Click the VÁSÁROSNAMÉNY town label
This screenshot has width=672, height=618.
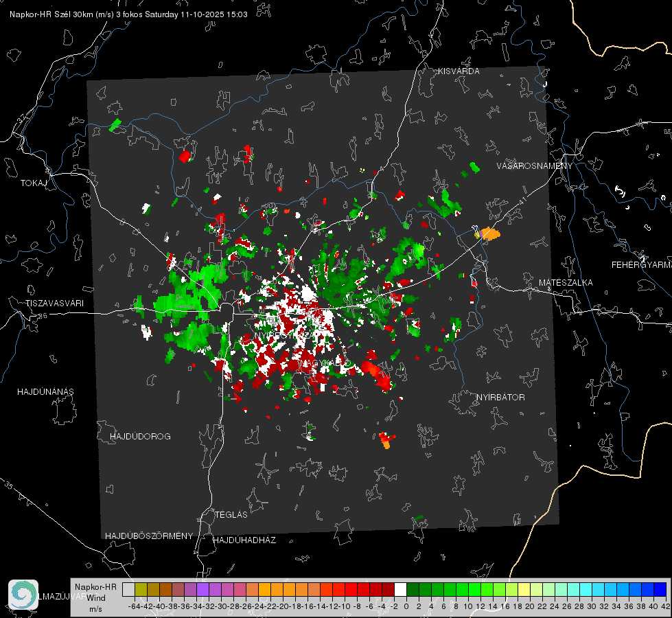pos(535,166)
